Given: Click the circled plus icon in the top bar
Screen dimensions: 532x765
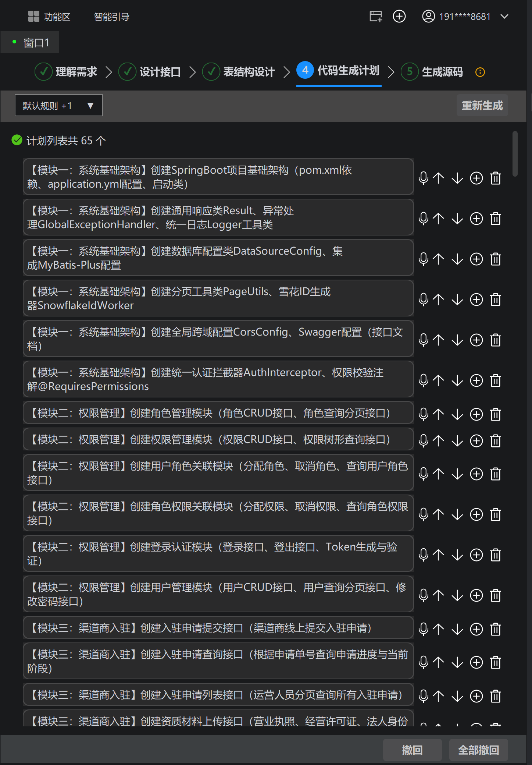Looking at the screenshot, I should 399,16.
